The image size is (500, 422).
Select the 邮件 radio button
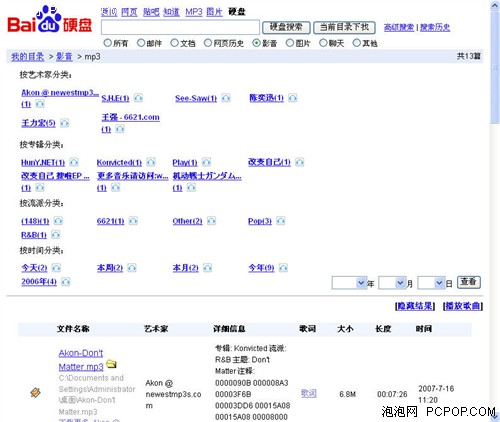[141, 43]
